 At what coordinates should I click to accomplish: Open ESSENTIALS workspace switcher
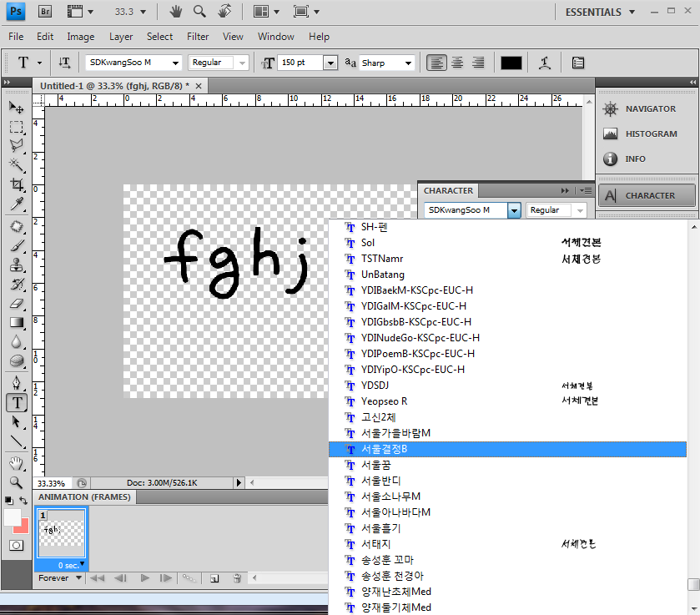(x=600, y=12)
